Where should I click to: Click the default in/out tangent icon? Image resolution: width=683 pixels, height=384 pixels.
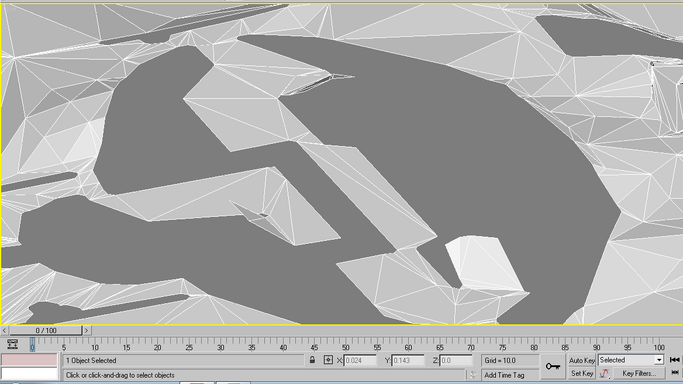pos(604,374)
